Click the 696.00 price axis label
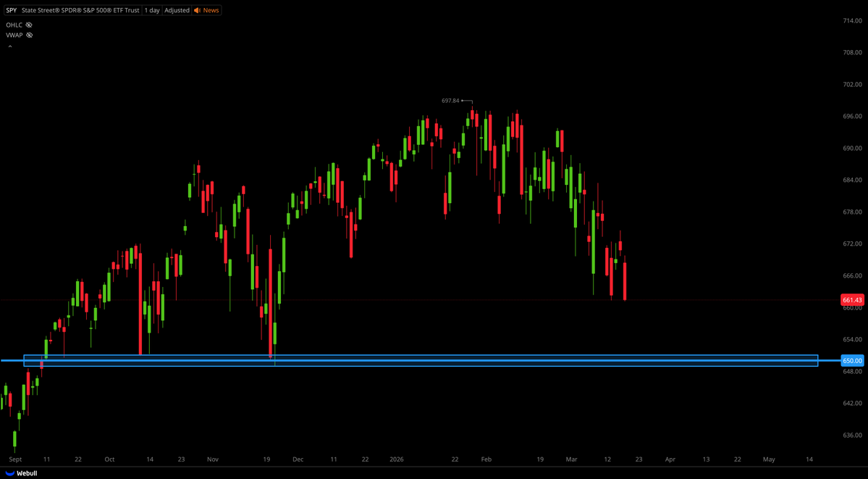Image resolution: width=868 pixels, height=479 pixels. point(853,115)
